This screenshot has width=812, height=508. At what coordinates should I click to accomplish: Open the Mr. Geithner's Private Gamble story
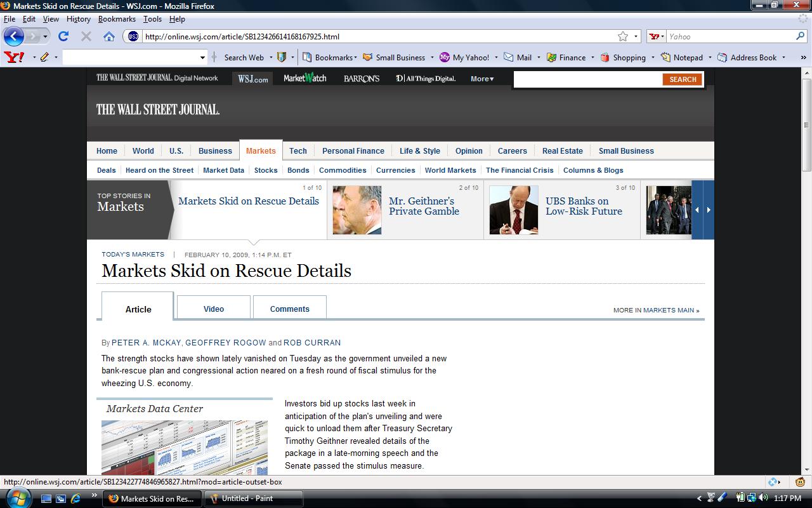[x=424, y=206]
